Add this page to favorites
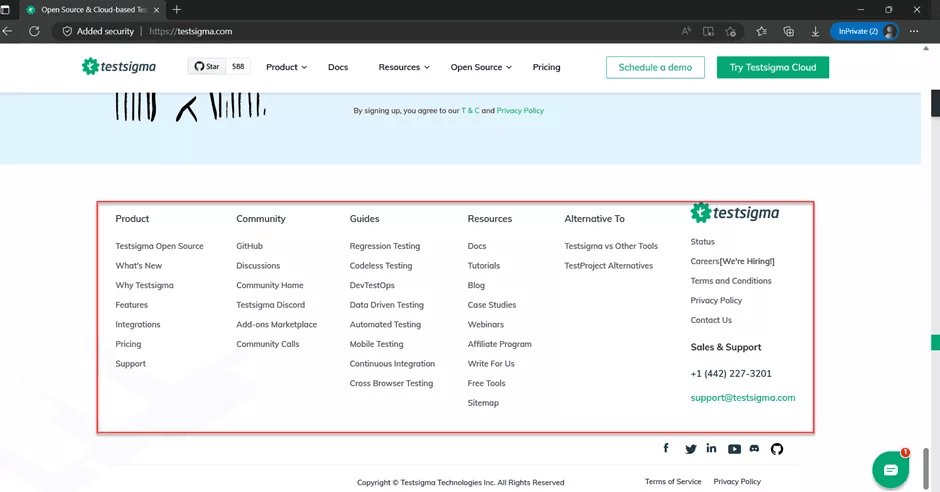 click(730, 31)
